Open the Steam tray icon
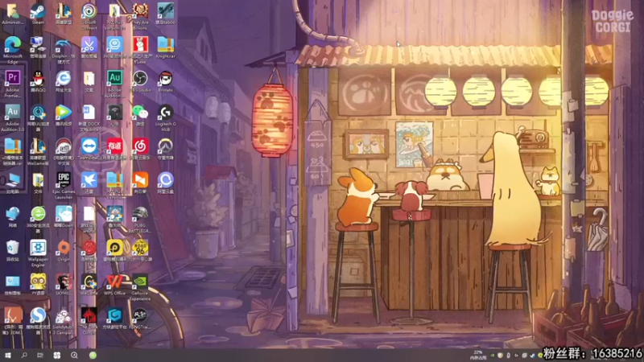This screenshot has height=362, width=644. coord(533,356)
